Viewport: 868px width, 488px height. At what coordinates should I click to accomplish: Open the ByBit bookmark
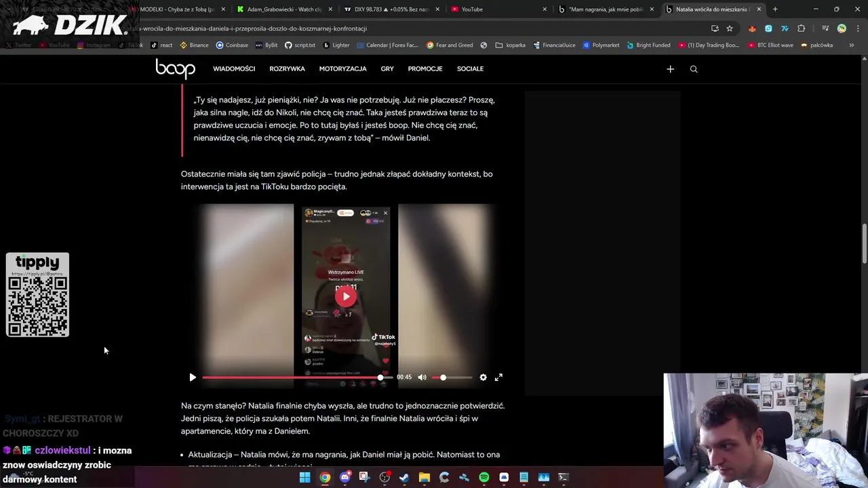267,45
